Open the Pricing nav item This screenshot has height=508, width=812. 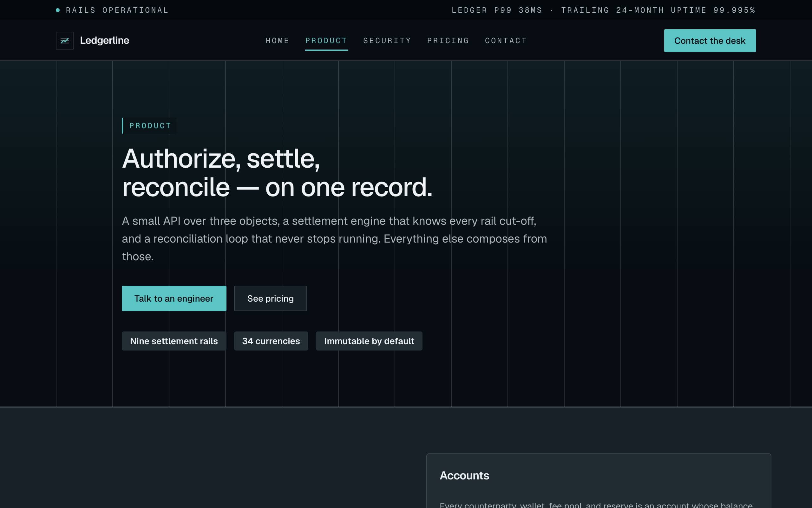tap(448, 41)
